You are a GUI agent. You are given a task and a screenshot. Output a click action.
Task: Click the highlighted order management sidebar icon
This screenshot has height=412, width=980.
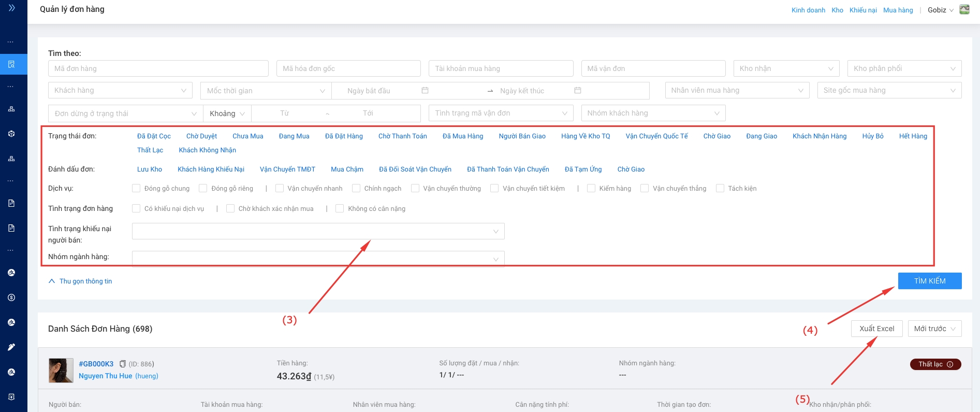click(x=11, y=64)
